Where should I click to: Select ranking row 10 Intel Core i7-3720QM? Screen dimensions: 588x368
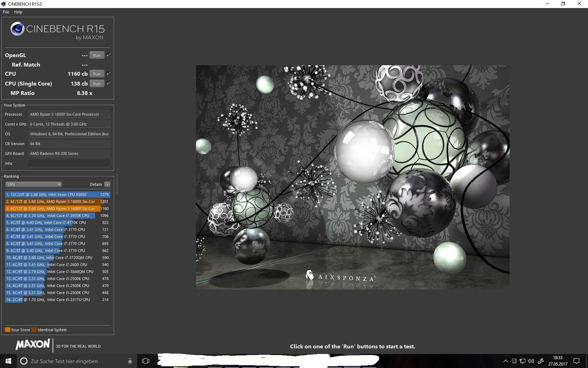(57, 258)
